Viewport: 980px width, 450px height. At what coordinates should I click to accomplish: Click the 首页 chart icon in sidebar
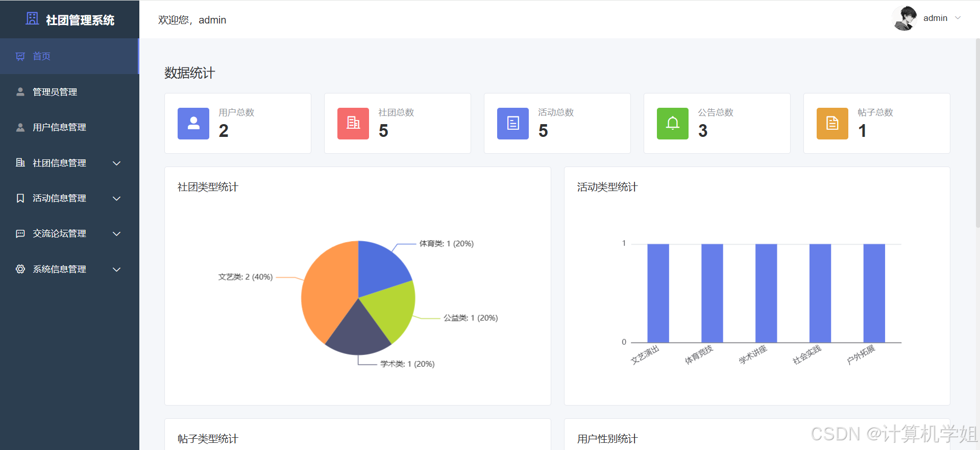(20, 56)
